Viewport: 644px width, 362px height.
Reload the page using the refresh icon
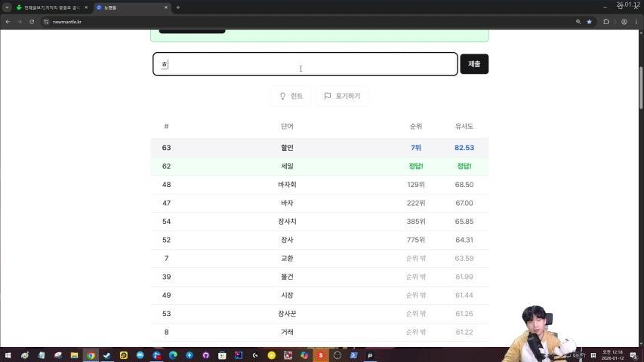(32, 22)
